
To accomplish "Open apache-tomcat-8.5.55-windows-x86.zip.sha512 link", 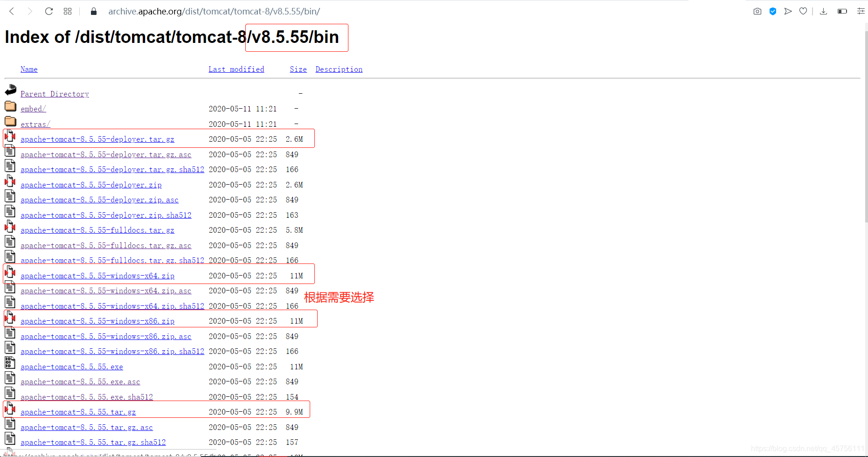I will pyautogui.click(x=112, y=352).
